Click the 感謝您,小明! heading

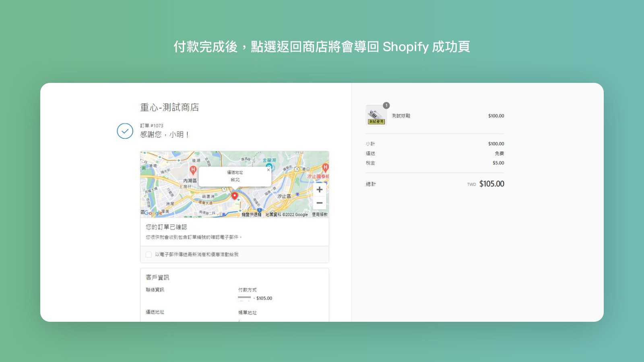[x=165, y=135]
